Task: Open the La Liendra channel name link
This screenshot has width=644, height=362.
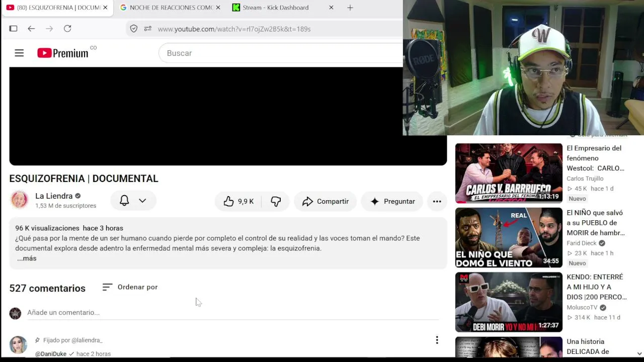Action: [x=54, y=196]
